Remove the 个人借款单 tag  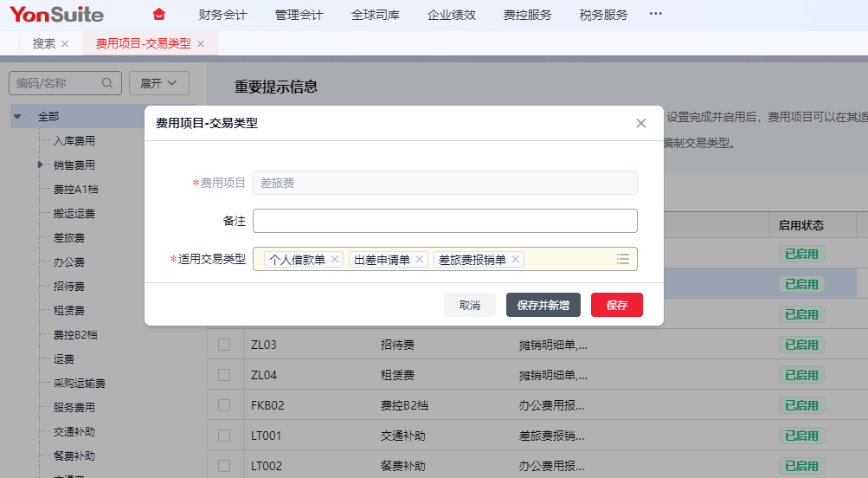(336, 259)
